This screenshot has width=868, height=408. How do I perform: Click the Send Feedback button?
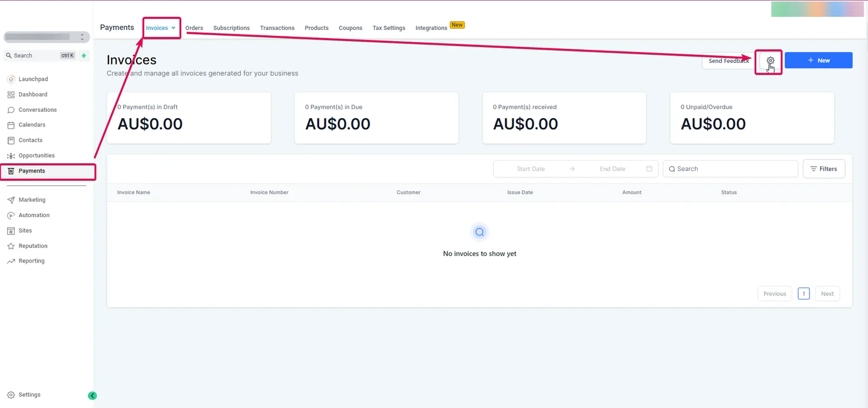(x=729, y=61)
